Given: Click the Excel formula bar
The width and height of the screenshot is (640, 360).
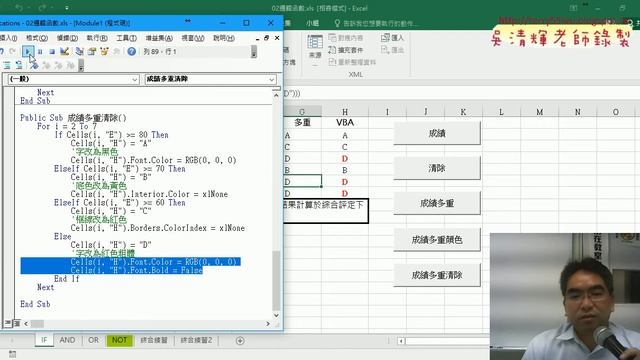Looking at the screenshot, I should tap(461, 93).
